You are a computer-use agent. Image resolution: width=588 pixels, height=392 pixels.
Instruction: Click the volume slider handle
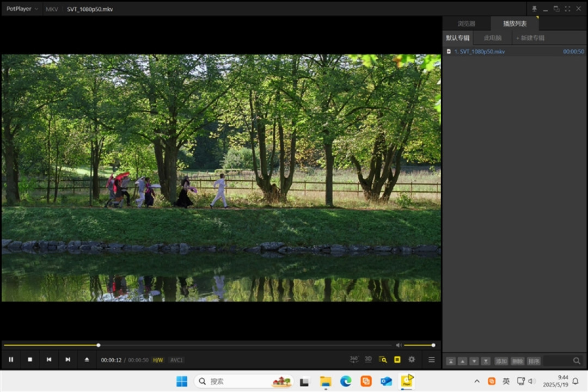click(433, 345)
